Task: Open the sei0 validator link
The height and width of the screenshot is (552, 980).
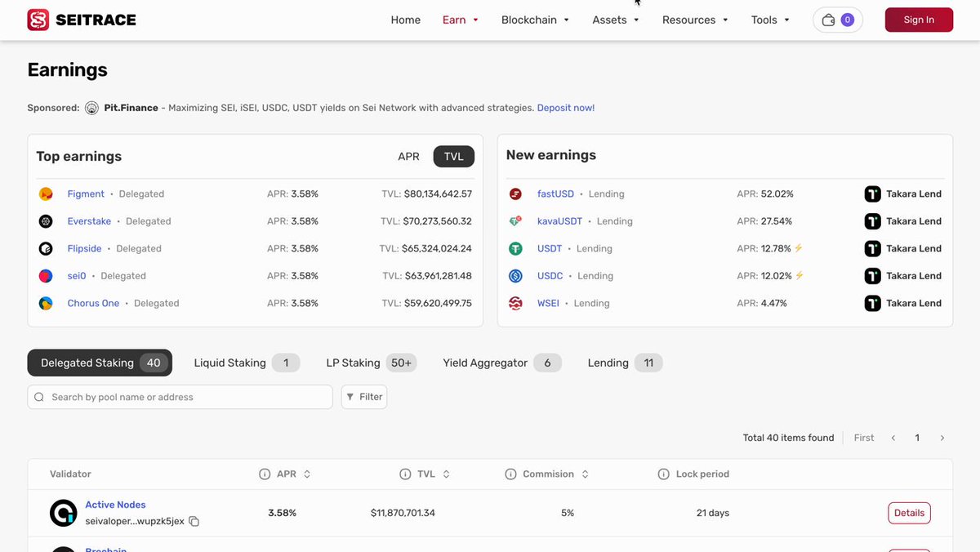Action: 77,276
